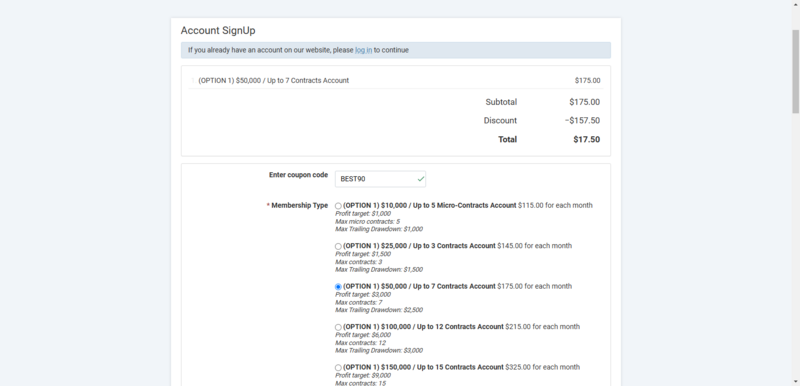Select the $10,000 Micro-Contracts Account radio button

[338, 206]
